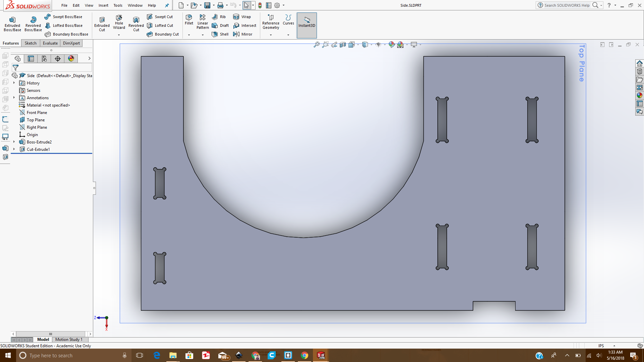The image size is (644, 362).
Task: Open the Hole Wizard tool
Action: click(119, 22)
